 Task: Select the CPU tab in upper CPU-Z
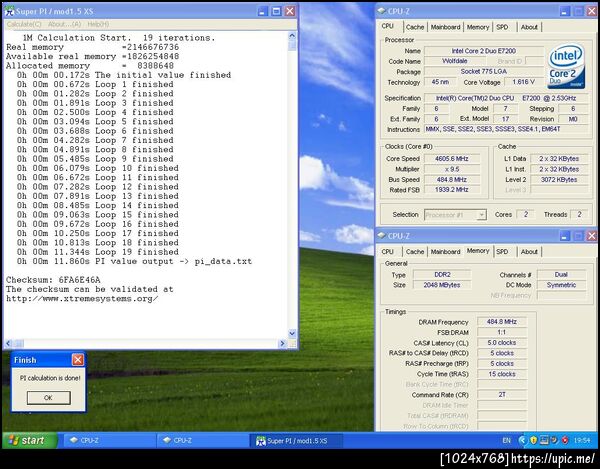[388, 26]
